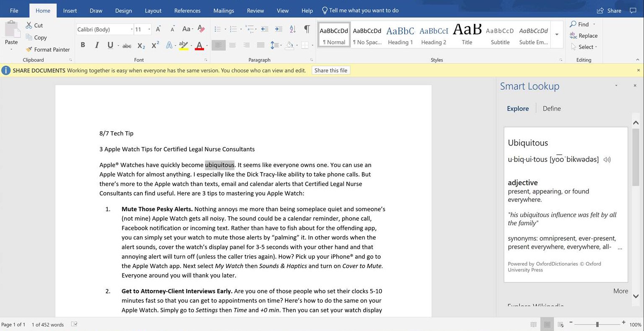Open Paragraph group dialog launcher
Screen dimensions: 644x331
(312, 60)
